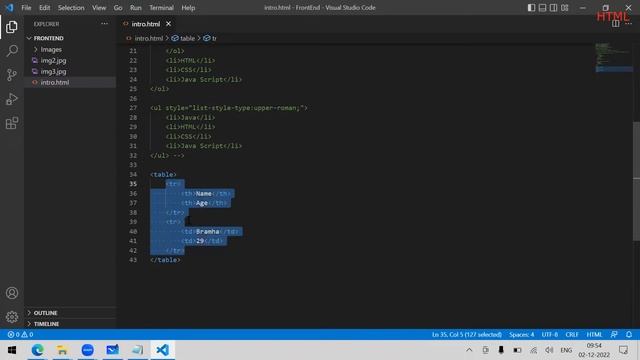Screen dimensions: 640x360
Task: Open img2.jpg in the explorer
Action: pos(53,60)
